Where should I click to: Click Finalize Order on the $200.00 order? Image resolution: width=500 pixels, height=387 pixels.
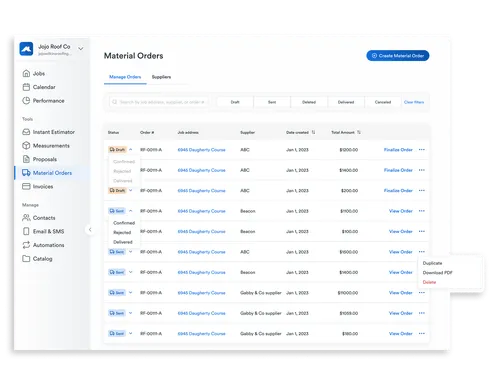[398, 191]
